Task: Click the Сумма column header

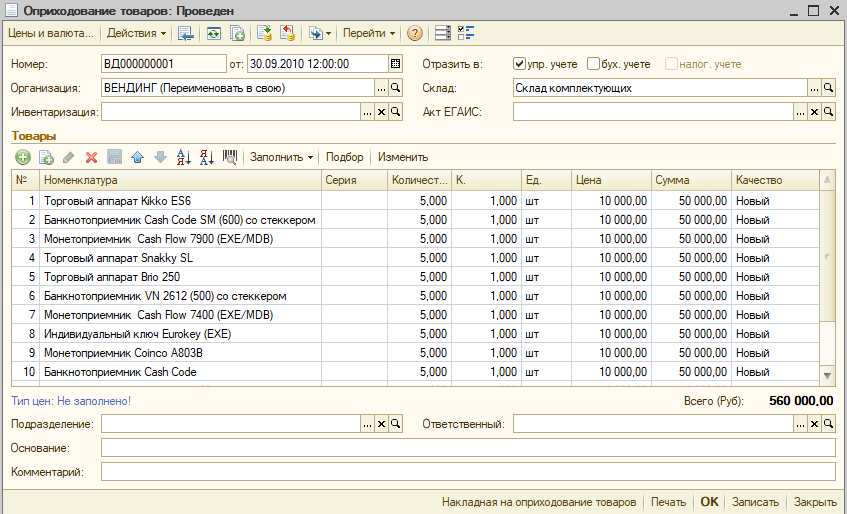Action: click(691, 180)
